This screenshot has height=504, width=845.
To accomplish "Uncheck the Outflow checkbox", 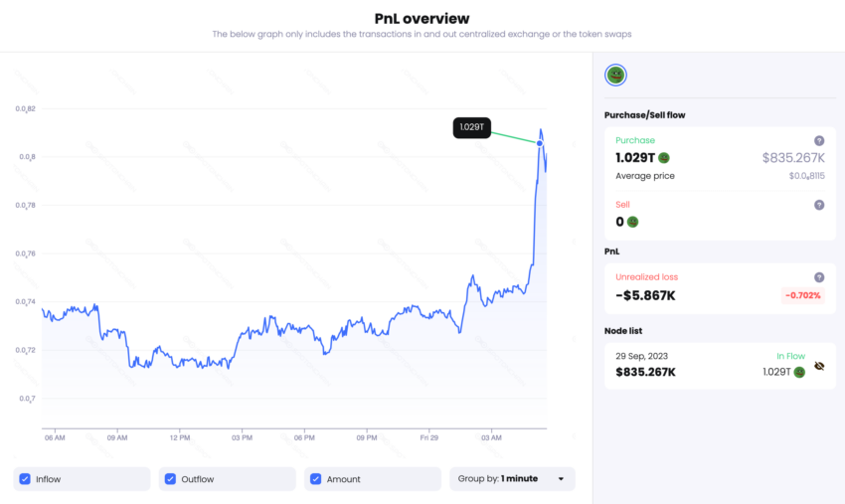I will (171, 479).
